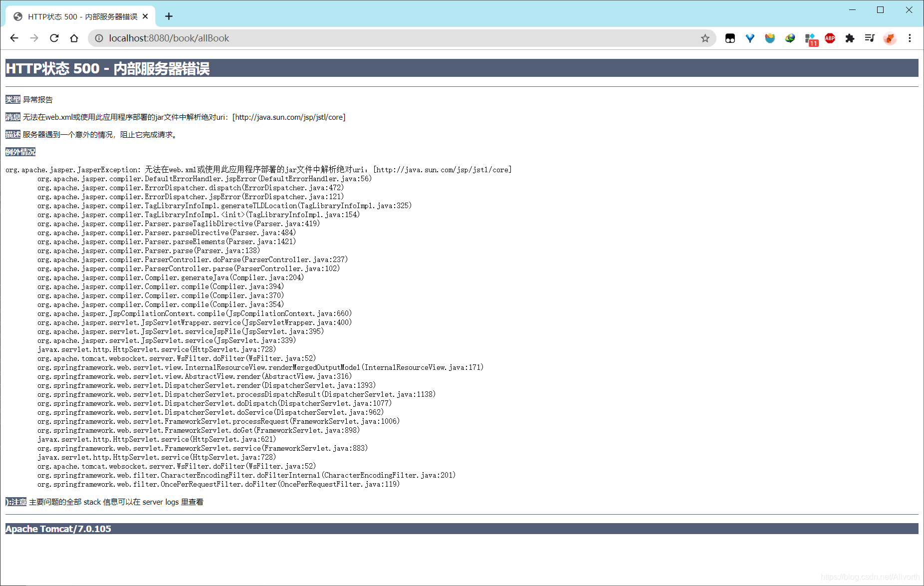The width and height of the screenshot is (924, 586).
Task: Open the user profile avatar
Action: (x=890, y=38)
